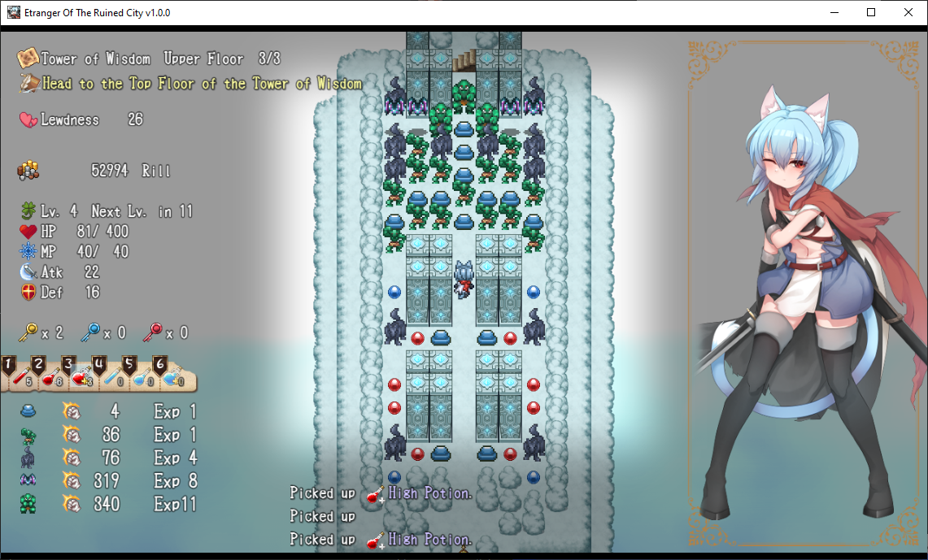Click the fist damage icon in the 340 row
Viewport: 928px width, 560px height.
[x=72, y=504]
